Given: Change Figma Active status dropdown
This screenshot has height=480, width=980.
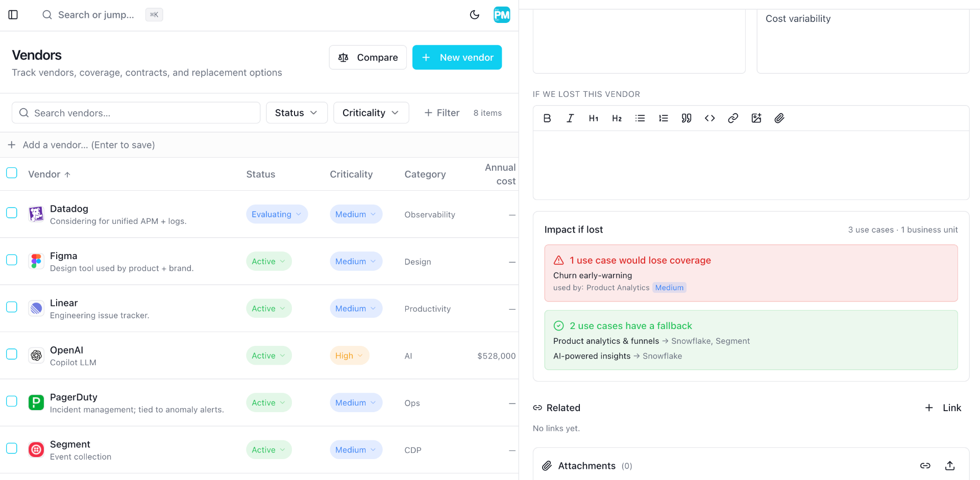Looking at the screenshot, I should tap(269, 261).
